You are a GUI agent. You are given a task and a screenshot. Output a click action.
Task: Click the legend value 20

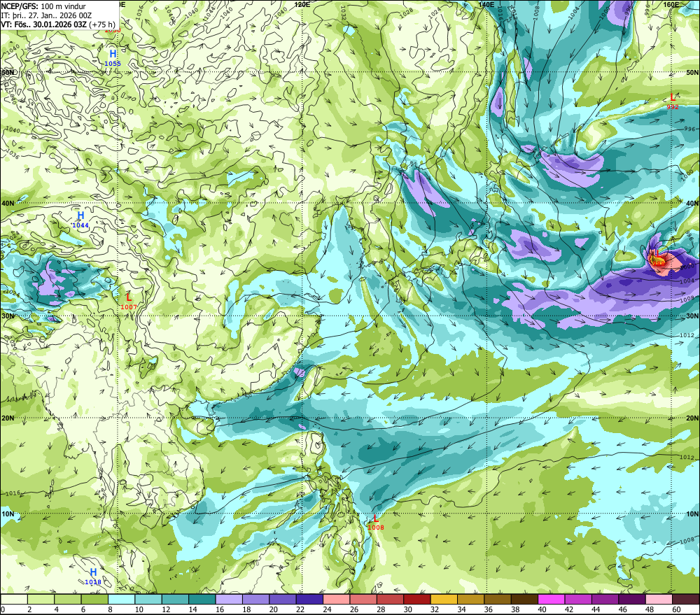pyautogui.click(x=273, y=609)
